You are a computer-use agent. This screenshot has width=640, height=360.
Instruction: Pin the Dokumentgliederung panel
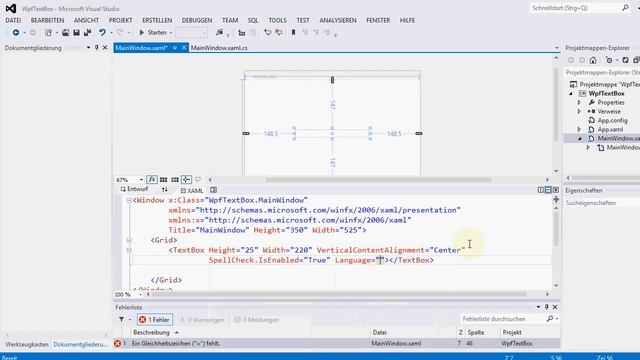(96, 48)
